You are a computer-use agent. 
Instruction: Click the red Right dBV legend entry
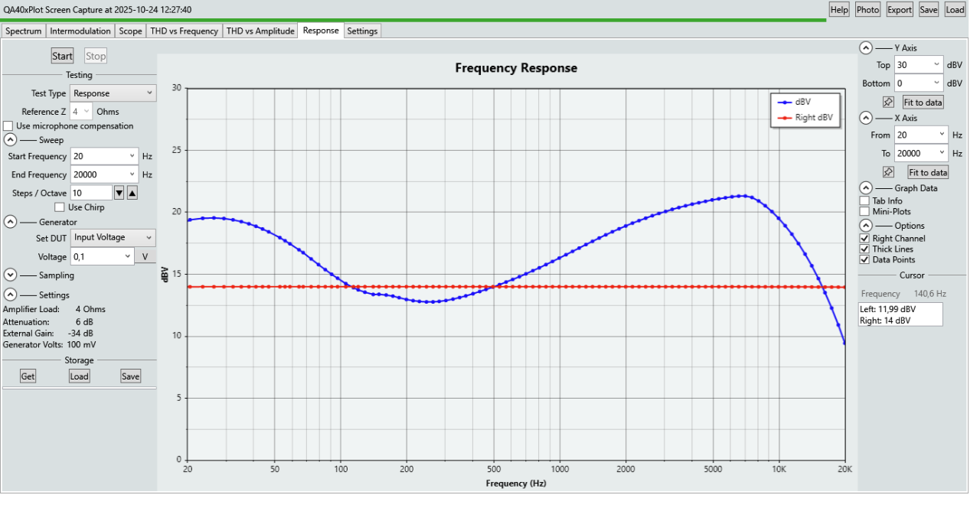point(805,118)
